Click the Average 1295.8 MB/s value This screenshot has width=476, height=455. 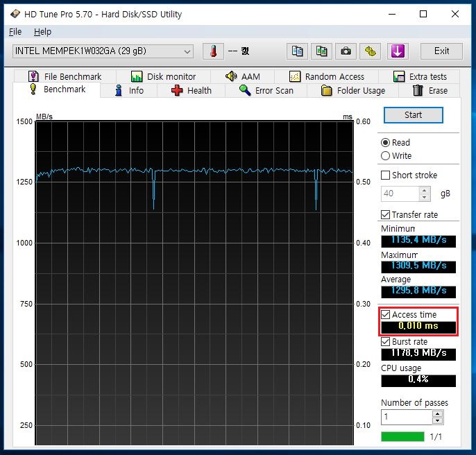[418, 291]
